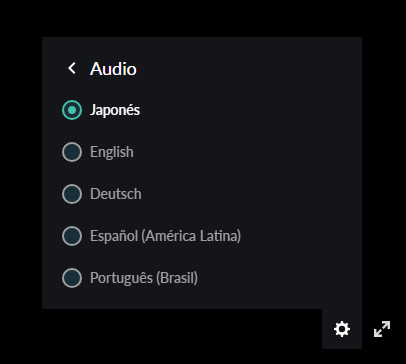The width and height of the screenshot is (406, 364).
Task: Open the settings gear icon
Action: [x=342, y=329]
